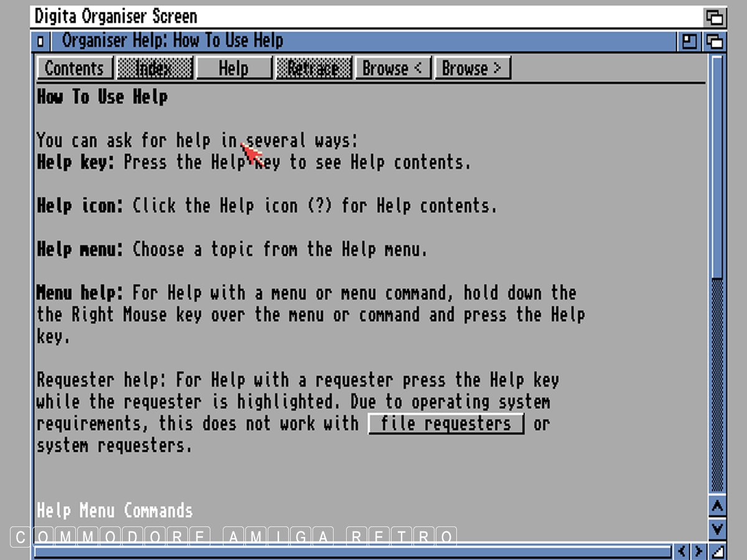Image resolution: width=747 pixels, height=560 pixels.
Task: Close the Organiser Help window gadget
Action: pos(40,42)
